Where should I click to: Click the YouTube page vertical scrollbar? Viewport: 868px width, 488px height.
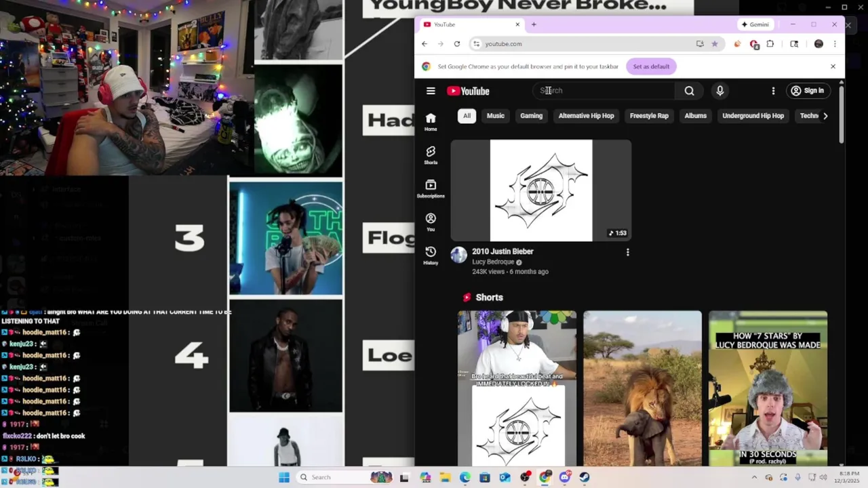(842, 115)
